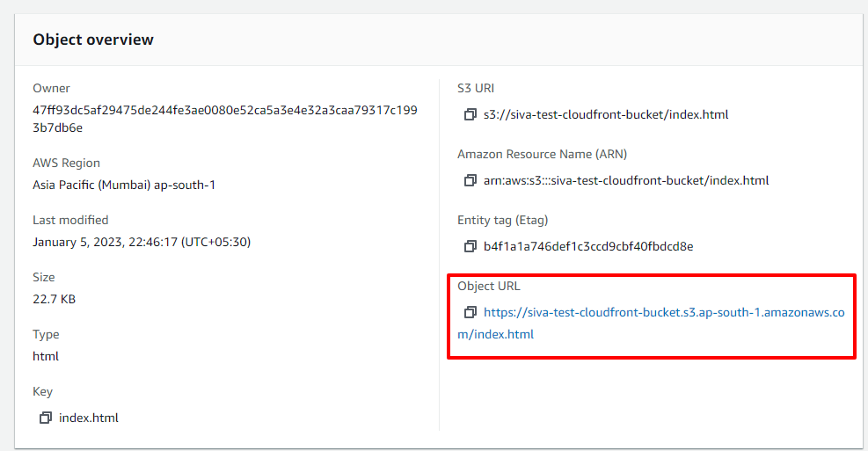Image resolution: width=868 pixels, height=451 pixels.
Task: Copy the Entity tag Etag value
Action: point(470,246)
